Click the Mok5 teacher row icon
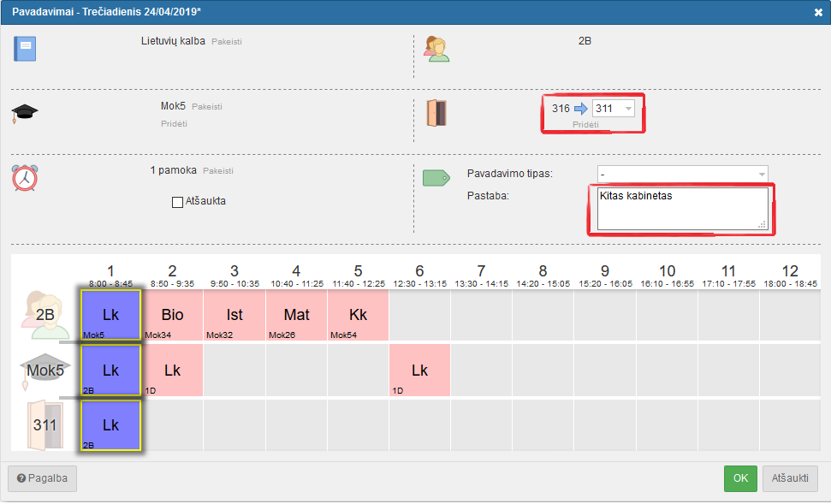831x504 pixels. (45, 371)
